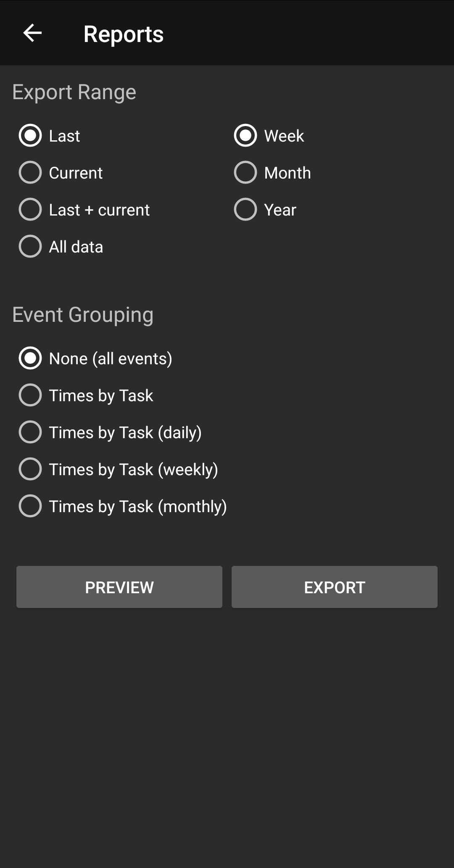
Task: Click the Event Grouping section heading
Action: 83,315
